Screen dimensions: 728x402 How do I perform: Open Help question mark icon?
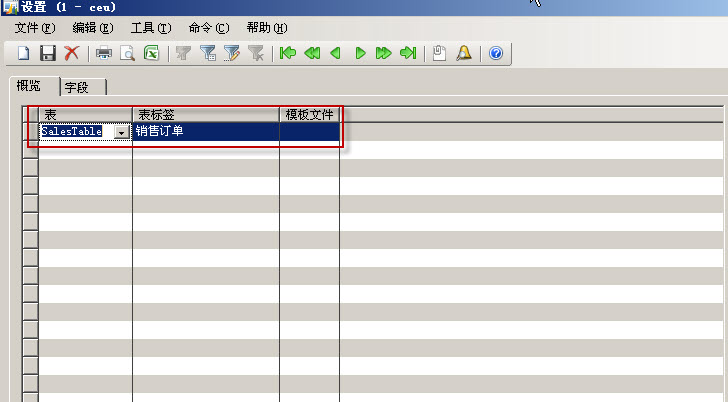[x=496, y=53]
